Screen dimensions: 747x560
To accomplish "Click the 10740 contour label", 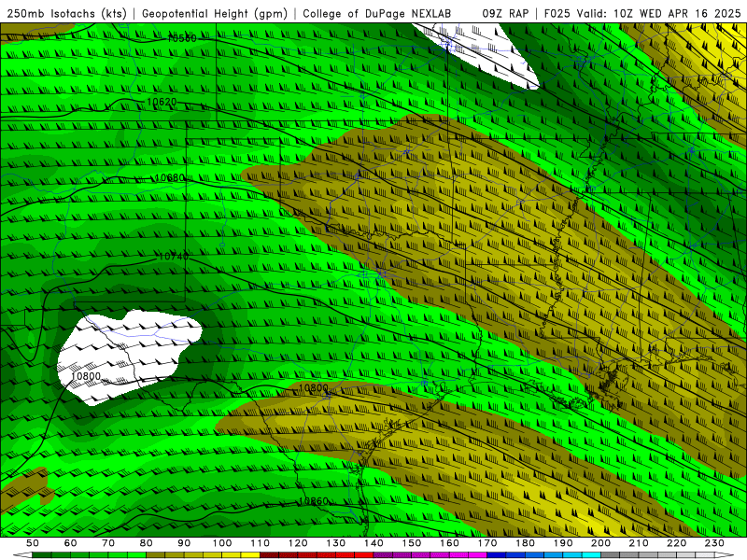I will pyautogui.click(x=174, y=257).
